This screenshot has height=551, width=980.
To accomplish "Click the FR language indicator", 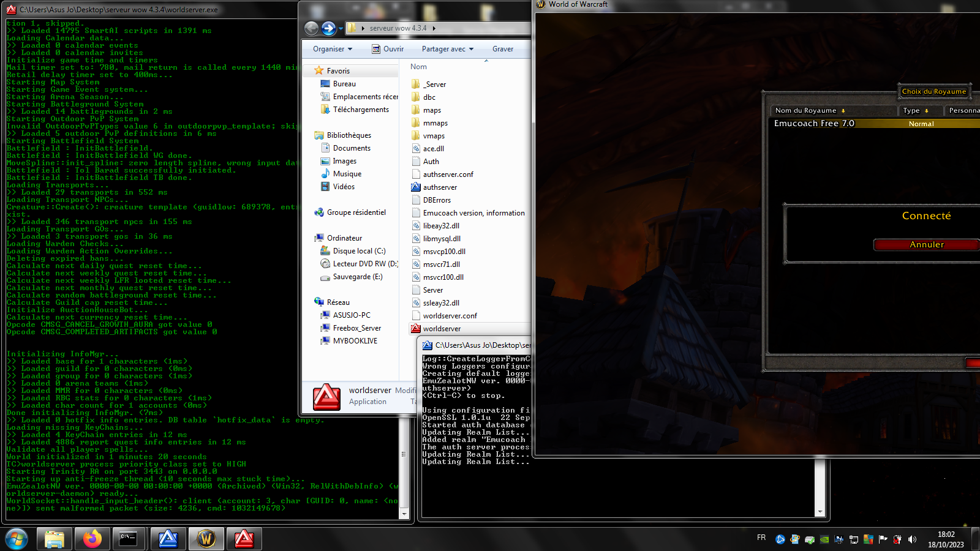I will 761,538.
